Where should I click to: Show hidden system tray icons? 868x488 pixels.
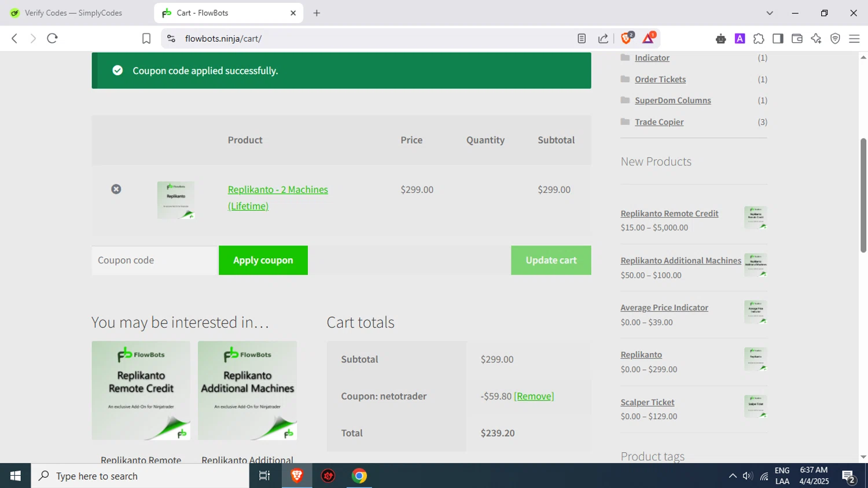[733, 476]
